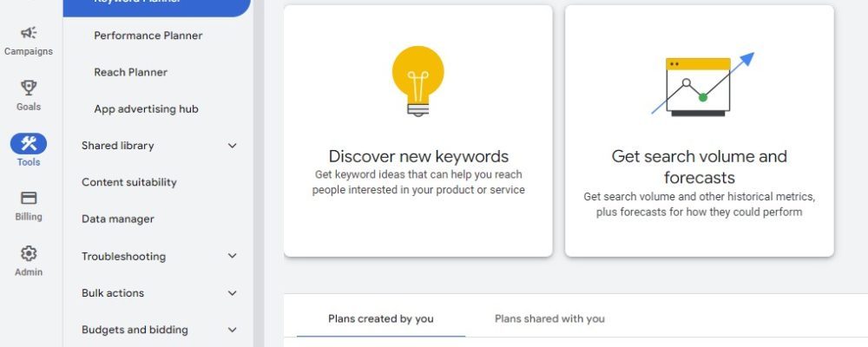Go to App advertising hub
868x347 pixels.
(x=146, y=109)
